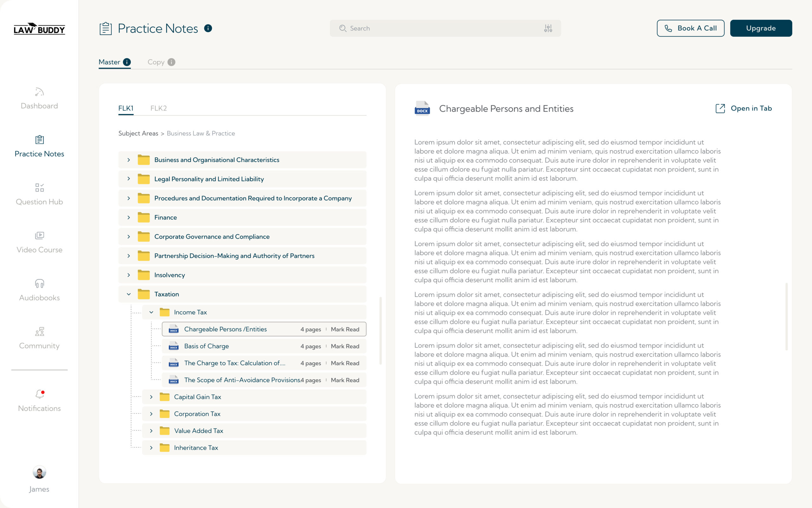Click the Open in Tab link
Screen dimensions: 812x508
point(743,108)
